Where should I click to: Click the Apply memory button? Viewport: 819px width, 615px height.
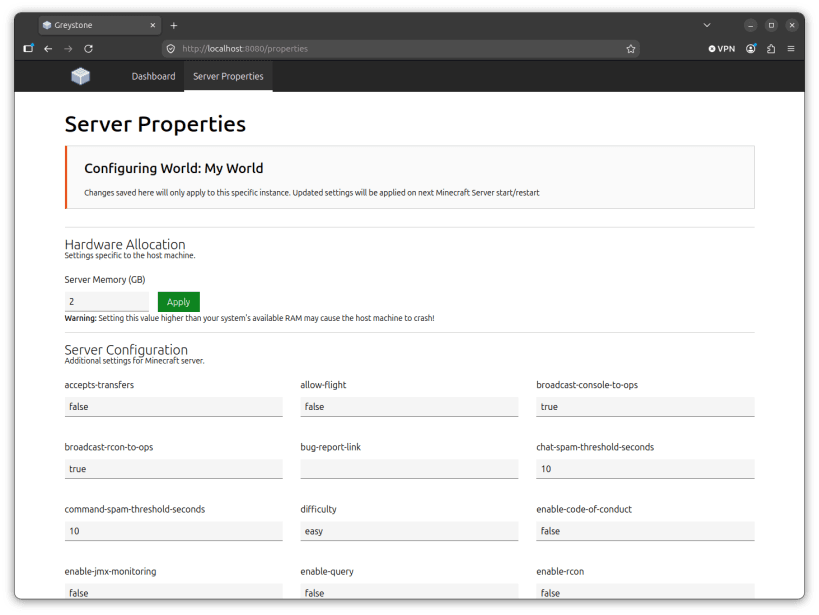point(179,301)
